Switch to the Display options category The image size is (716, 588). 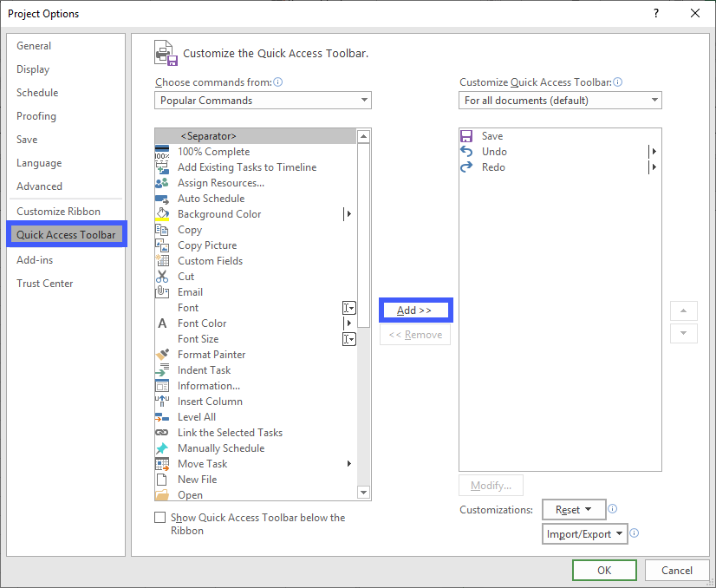(33, 69)
